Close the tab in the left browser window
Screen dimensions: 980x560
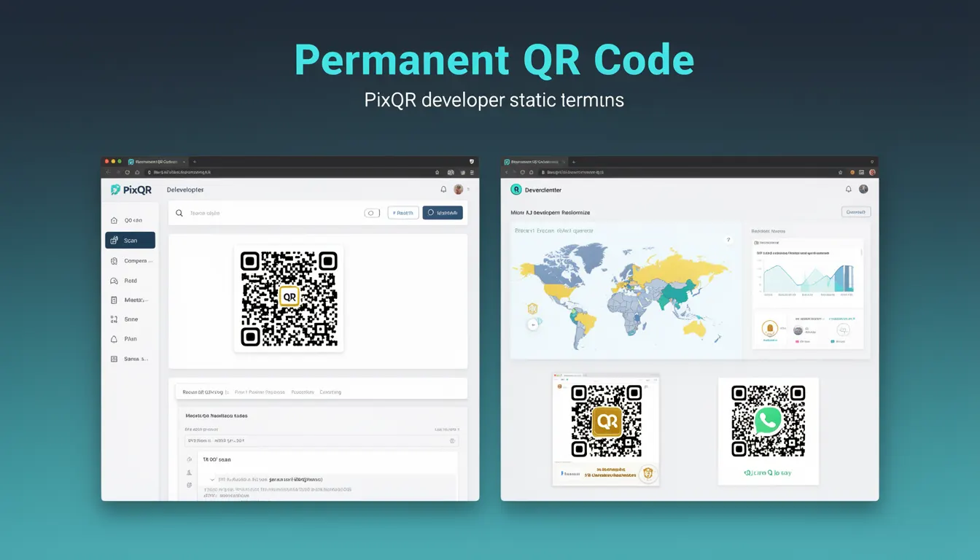point(184,161)
